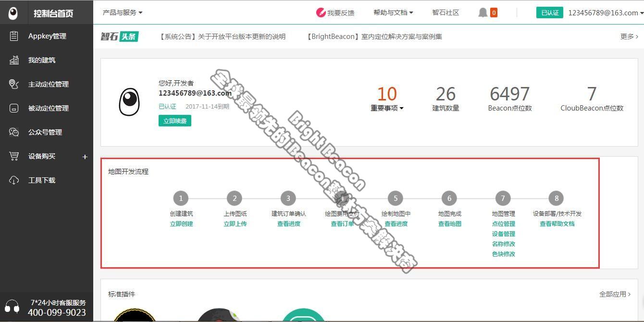
Task: Click 重要事项 count 10
Action: click(387, 94)
